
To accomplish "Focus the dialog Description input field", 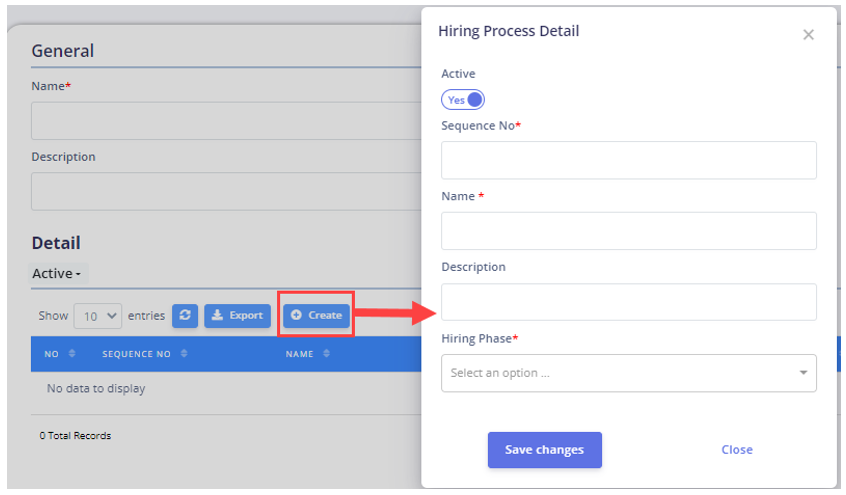I will point(629,302).
